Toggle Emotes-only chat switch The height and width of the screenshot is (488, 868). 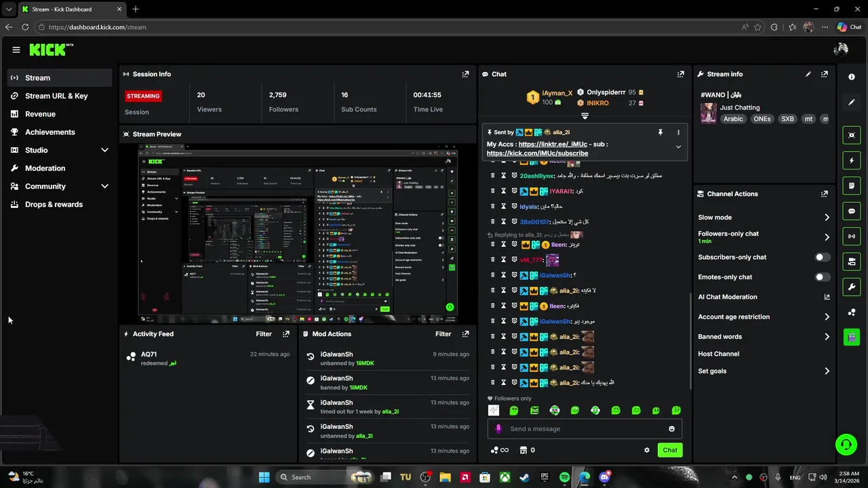[x=822, y=277]
